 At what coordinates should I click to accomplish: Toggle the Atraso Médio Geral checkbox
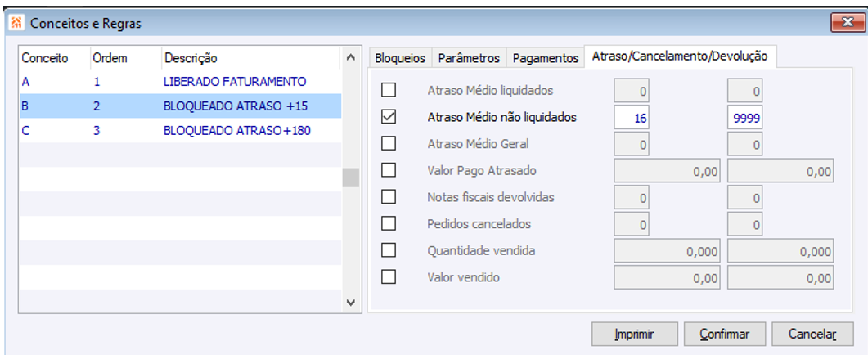(x=389, y=144)
